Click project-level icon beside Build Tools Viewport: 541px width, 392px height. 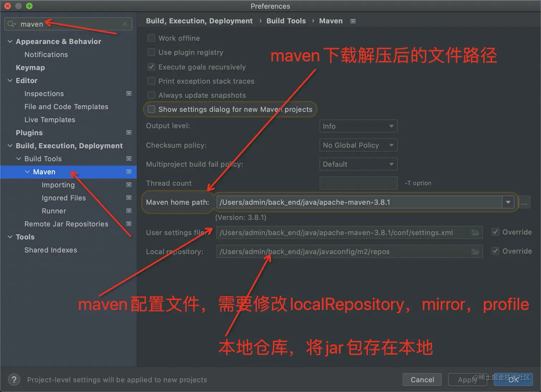pyautogui.click(x=129, y=159)
